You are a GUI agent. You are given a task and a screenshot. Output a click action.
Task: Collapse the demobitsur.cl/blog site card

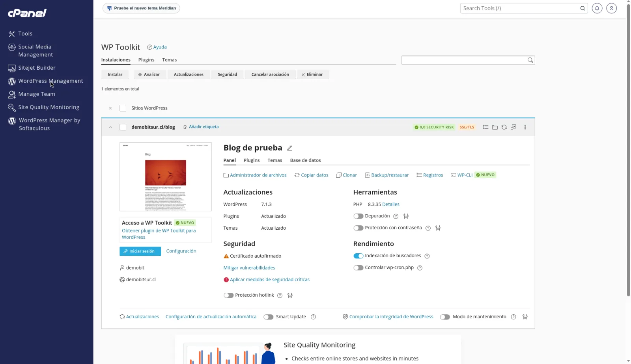tap(110, 127)
